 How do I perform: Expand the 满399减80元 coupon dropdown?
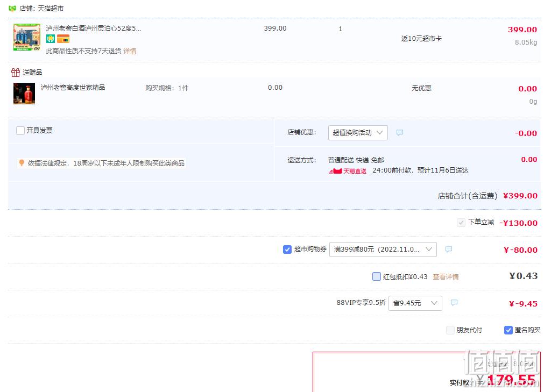point(383,250)
